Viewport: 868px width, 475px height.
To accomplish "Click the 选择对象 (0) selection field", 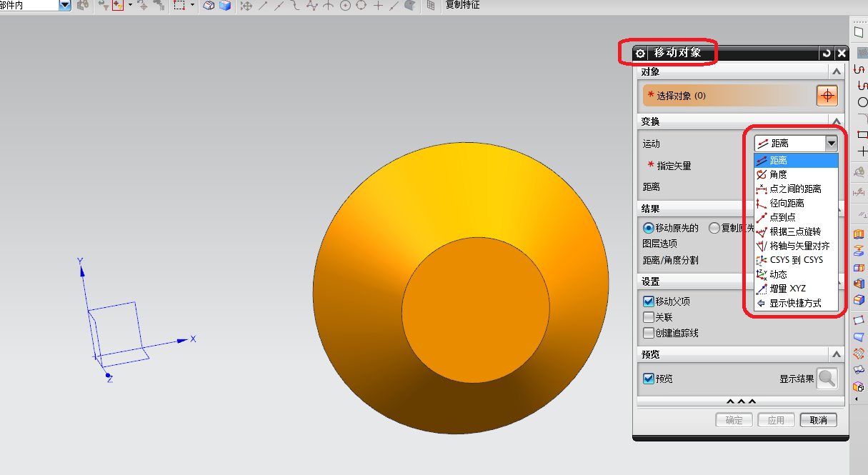I will (x=729, y=96).
